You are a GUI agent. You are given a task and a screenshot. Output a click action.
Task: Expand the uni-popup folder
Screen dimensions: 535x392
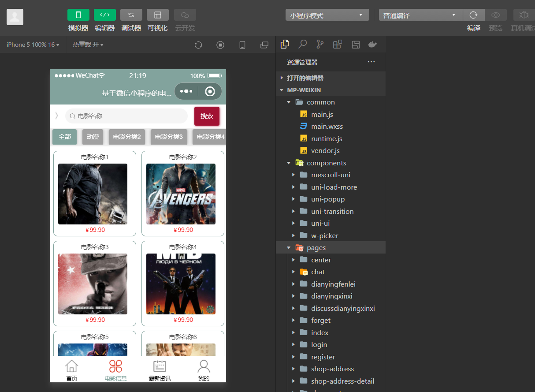(x=331, y=199)
